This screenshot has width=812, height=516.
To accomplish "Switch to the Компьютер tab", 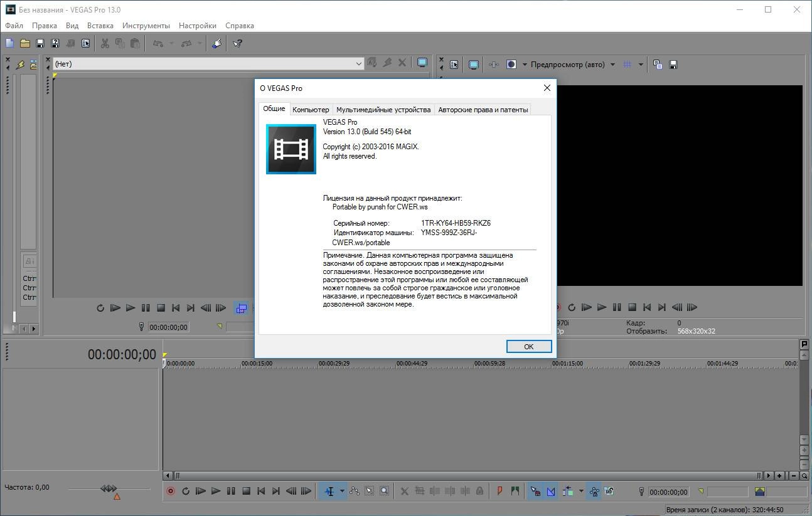I will pyautogui.click(x=311, y=110).
